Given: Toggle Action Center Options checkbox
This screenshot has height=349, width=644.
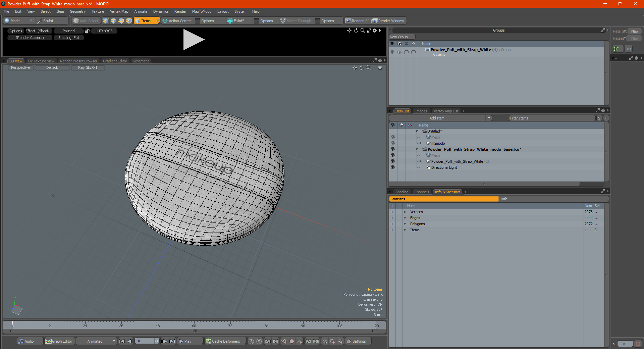Looking at the screenshot, I should point(198,21).
